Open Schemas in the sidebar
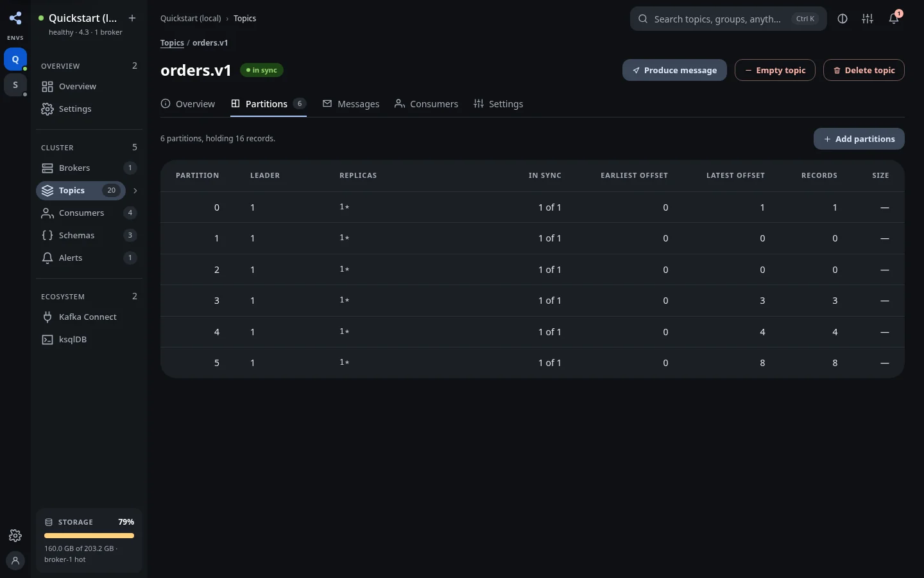This screenshot has width=924, height=578. click(89, 236)
